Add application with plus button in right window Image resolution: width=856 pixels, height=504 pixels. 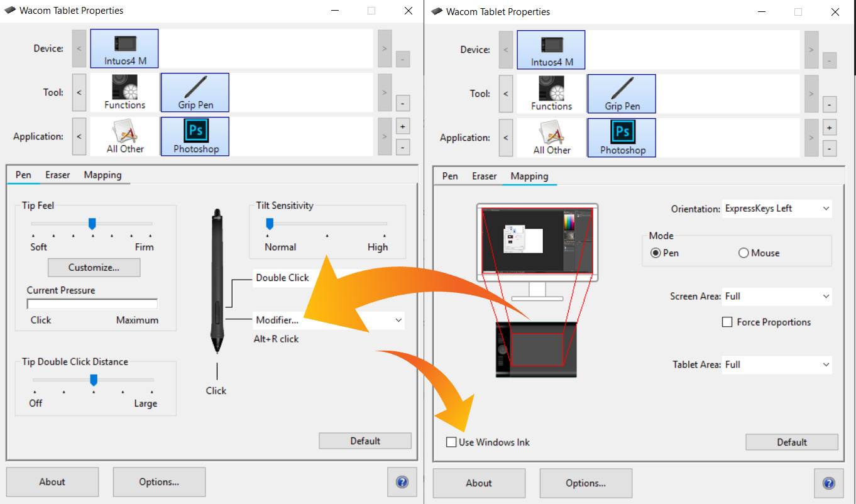[x=829, y=128]
